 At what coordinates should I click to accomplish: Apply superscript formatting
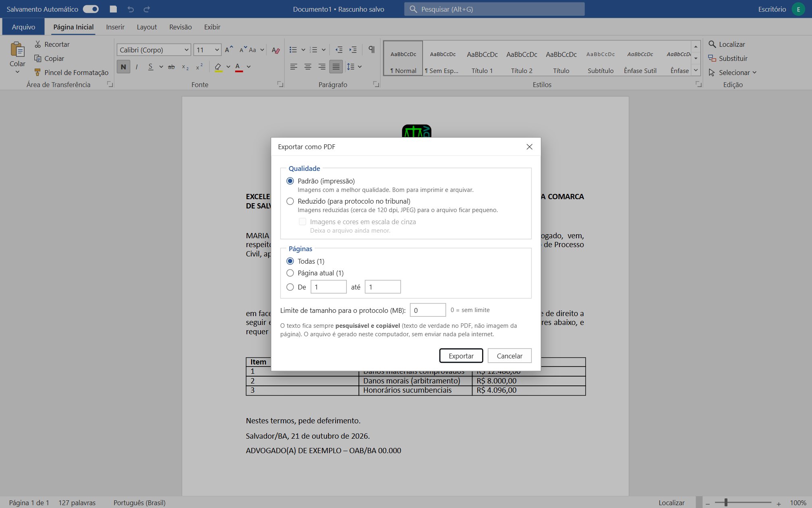(199, 67)
